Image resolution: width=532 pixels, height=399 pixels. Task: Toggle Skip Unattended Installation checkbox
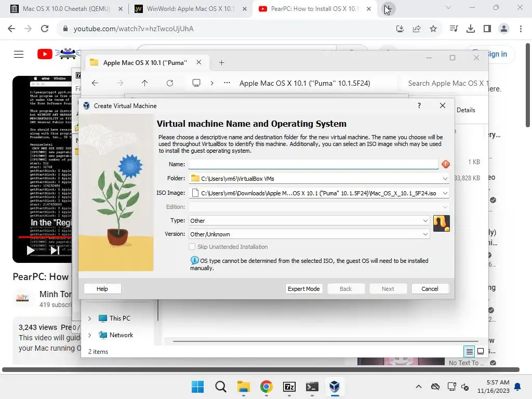click(x=192, y=247)
